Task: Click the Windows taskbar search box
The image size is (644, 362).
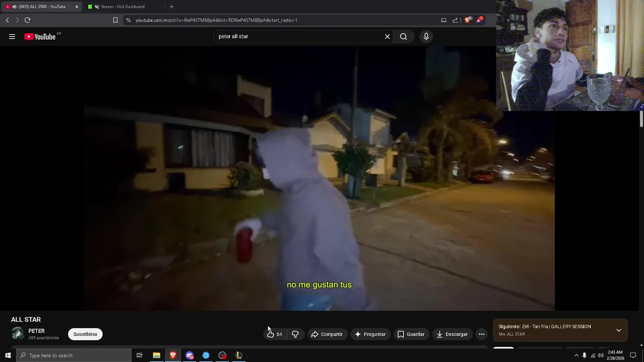Action: (73, 355)
